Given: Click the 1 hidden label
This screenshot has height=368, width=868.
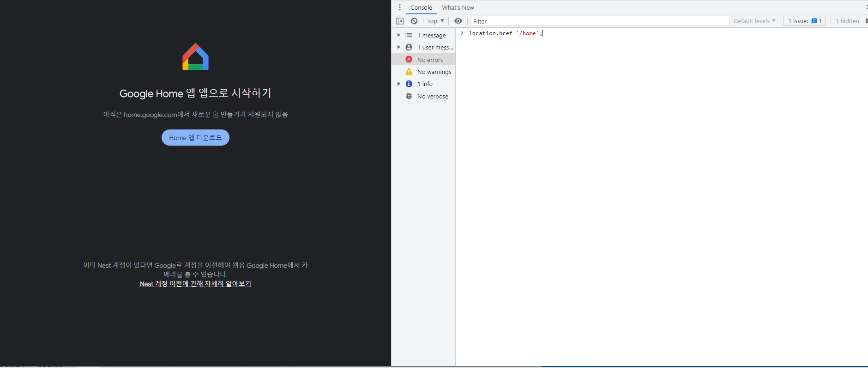Looking at the screenshot, I should [847, 21].
